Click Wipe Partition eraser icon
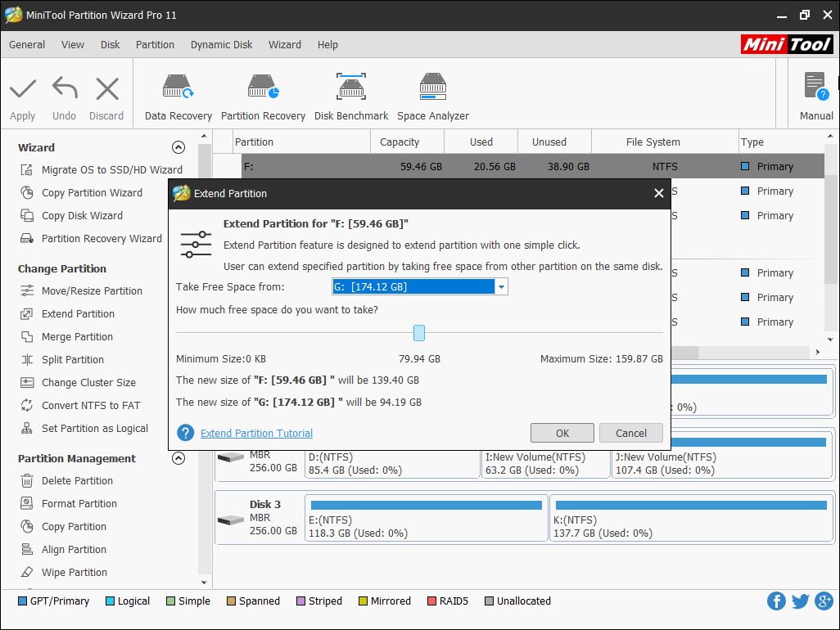The width and height of the screenshot is (840, 630). coord(27,572)
